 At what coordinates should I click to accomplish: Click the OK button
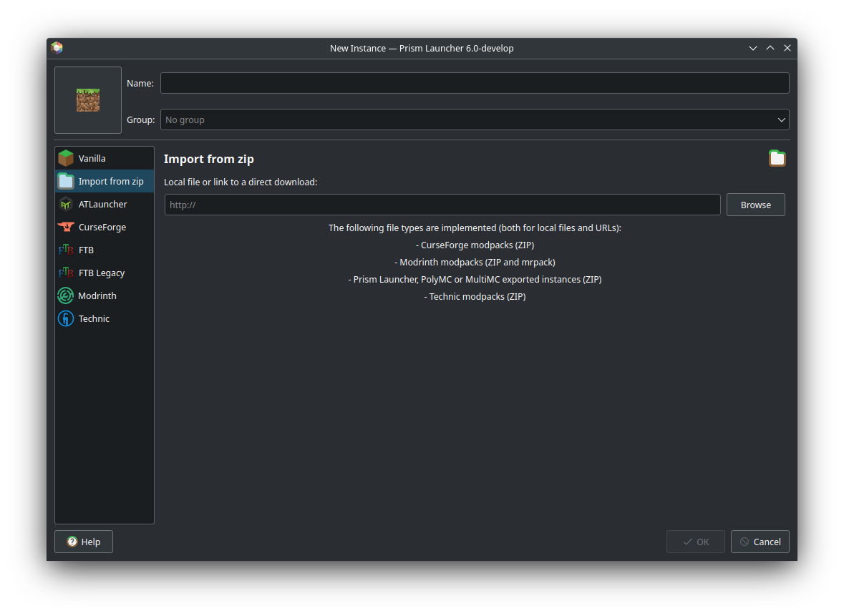695,542
